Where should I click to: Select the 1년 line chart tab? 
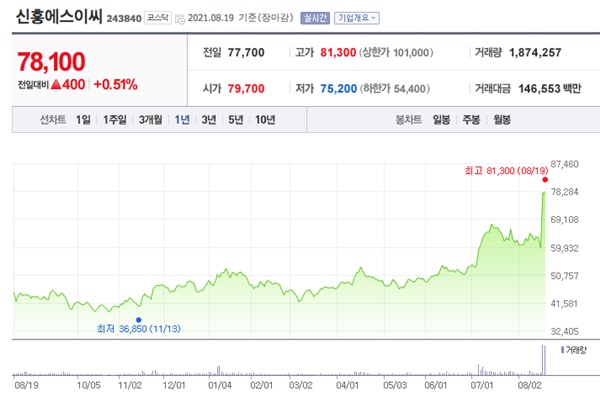[182, 120]
